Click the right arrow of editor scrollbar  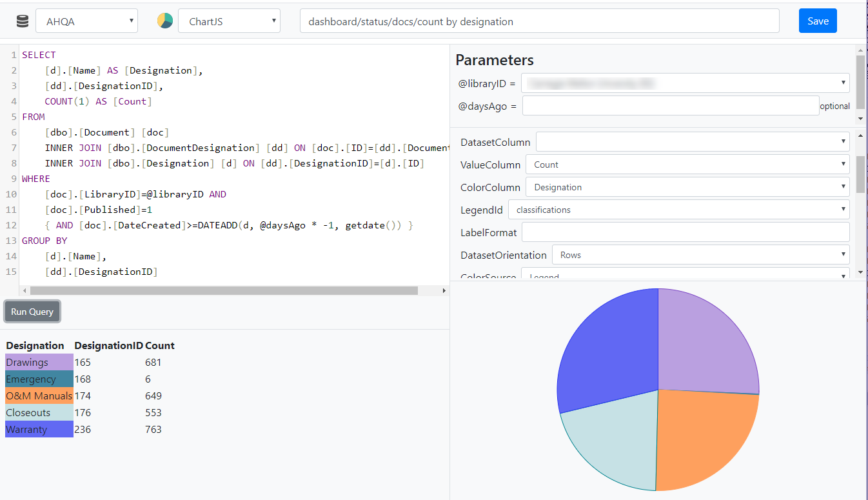(444, 291)
